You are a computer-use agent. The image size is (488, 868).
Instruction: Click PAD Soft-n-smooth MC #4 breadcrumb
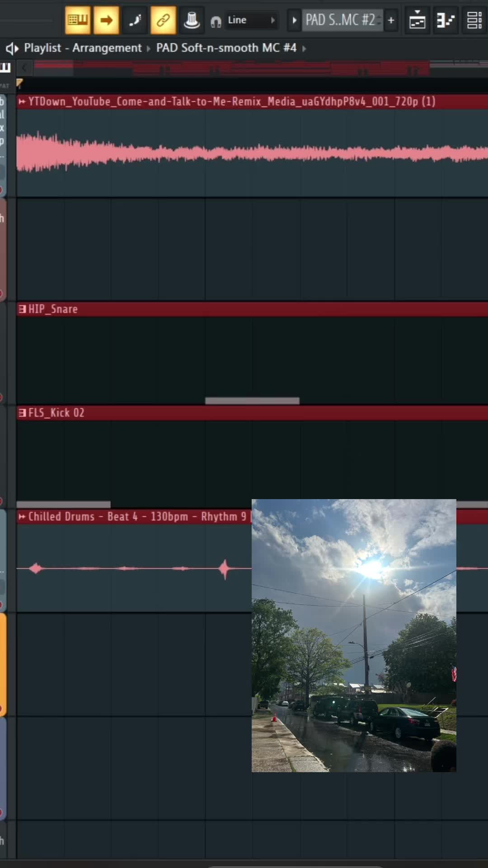coord(226,48)
